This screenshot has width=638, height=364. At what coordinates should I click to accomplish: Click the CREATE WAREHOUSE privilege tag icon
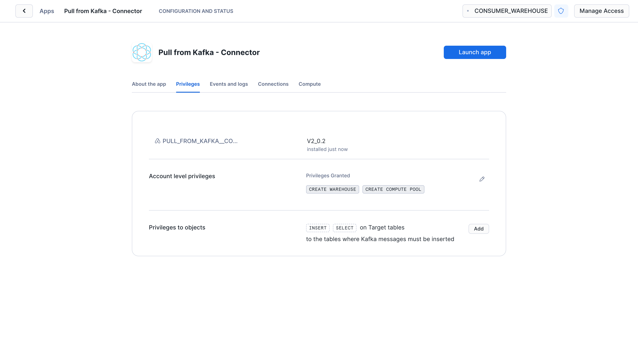coord(333,189)
